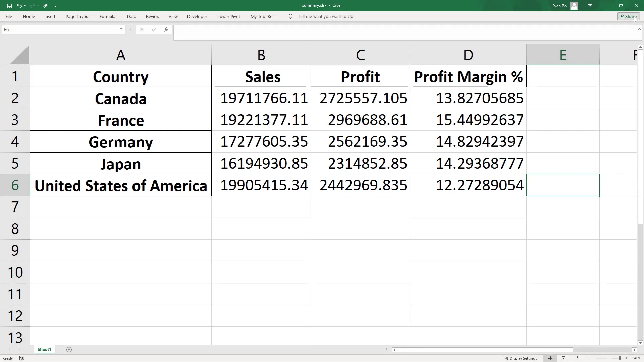Switch to Page Layout view in status bar

[563, 358]
